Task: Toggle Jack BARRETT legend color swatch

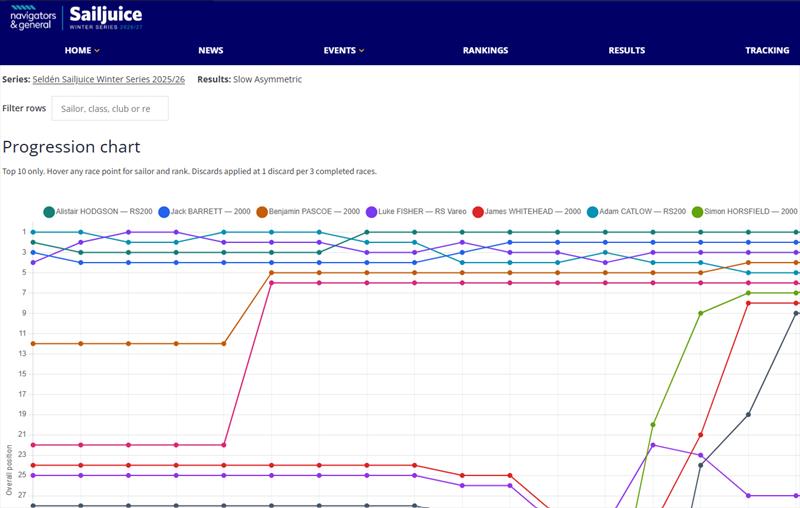Action: pos(164,212)
